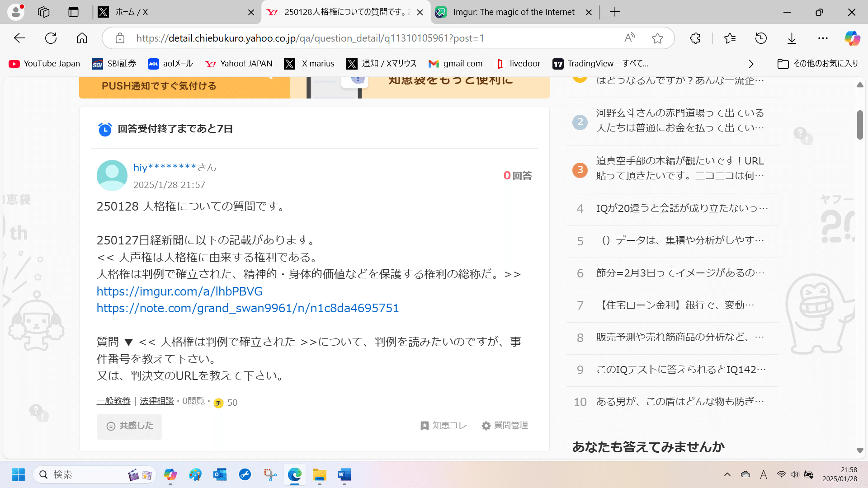Mute volume from the system tray speaker
Image resolution: width=868 pixels, height=488 pixels.
795,474
